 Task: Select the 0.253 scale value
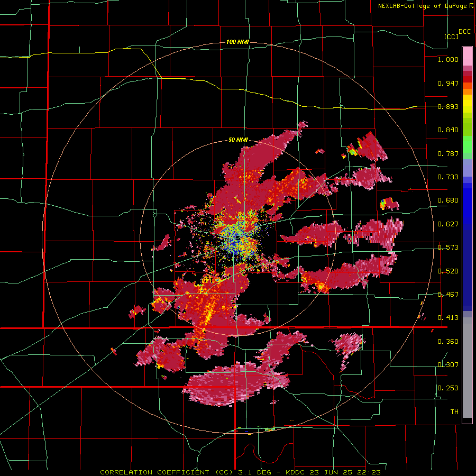448,388
